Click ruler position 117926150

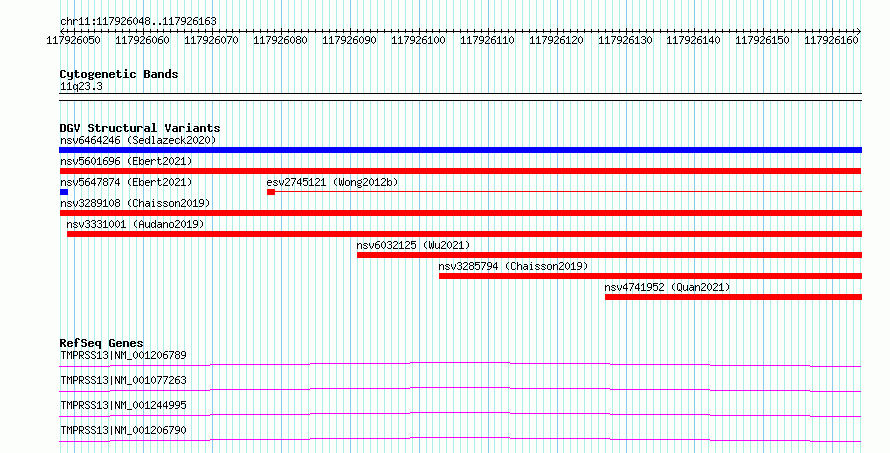coord(762,40)
